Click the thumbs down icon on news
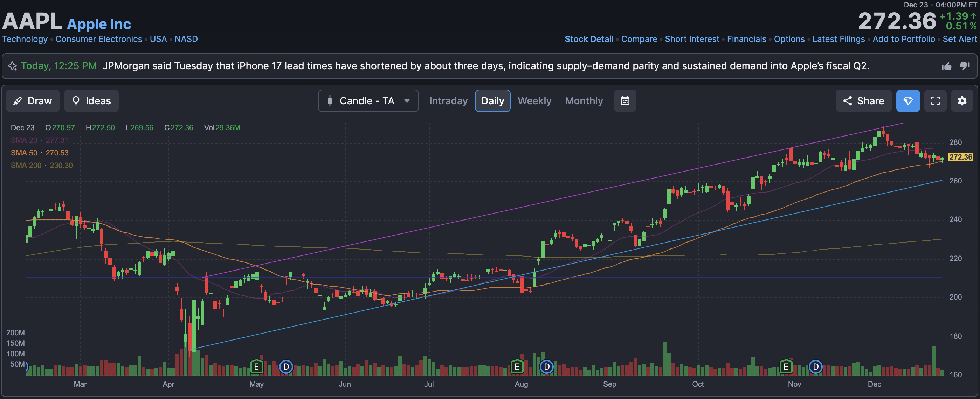This screenshot has width=980, height=399. [965, 66]
